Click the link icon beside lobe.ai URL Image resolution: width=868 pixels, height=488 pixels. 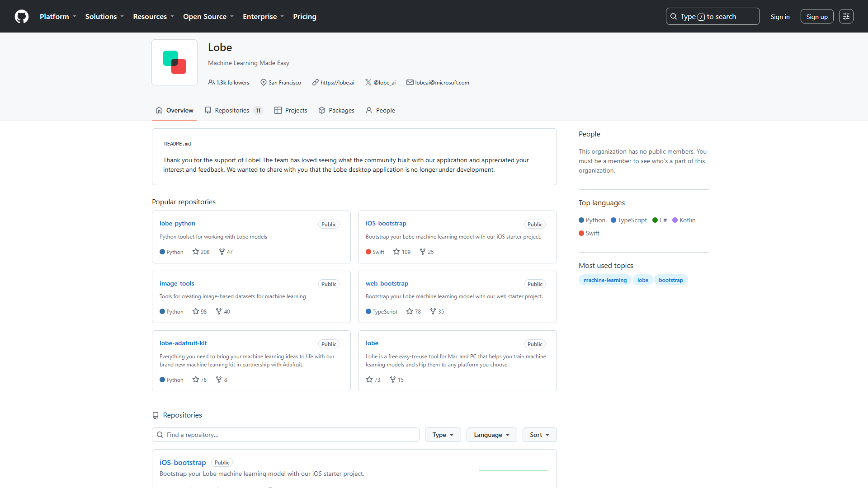316,82
